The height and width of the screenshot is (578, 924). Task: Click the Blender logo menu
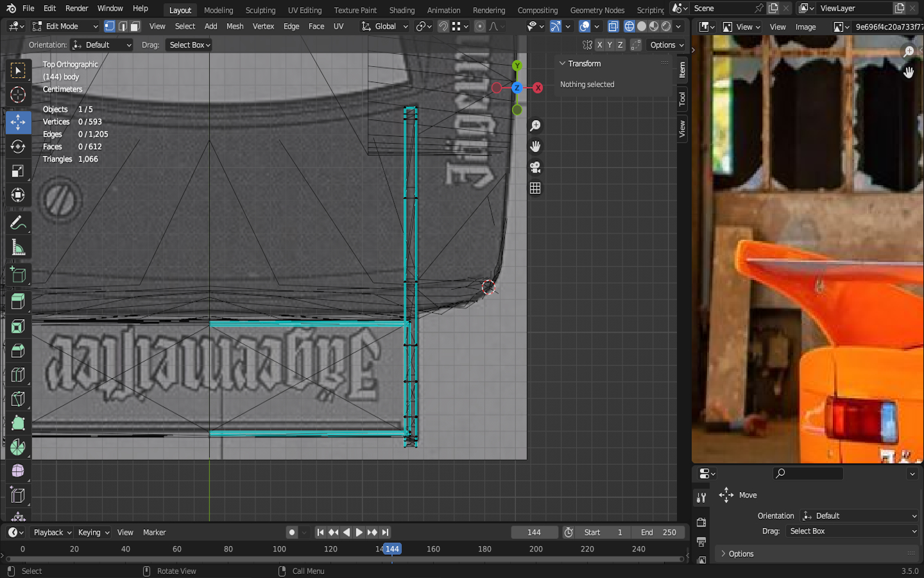pyautogui.click(x=11, y=8)
